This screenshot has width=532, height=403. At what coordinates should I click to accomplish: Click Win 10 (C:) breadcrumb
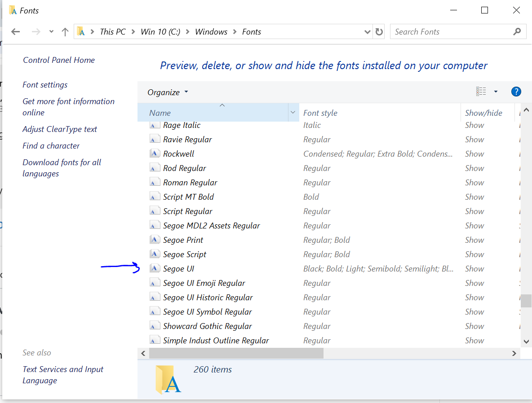click(x=160, y=32)
